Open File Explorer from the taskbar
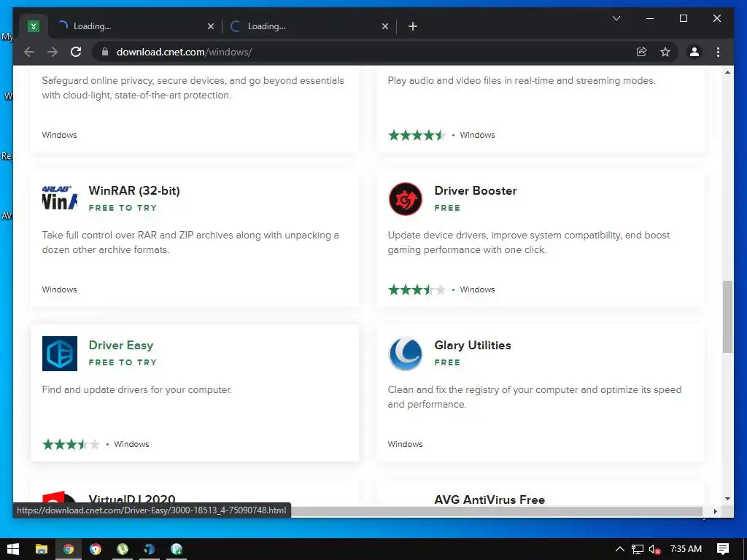Screen dimensions: 747x560 click(42, 549)
